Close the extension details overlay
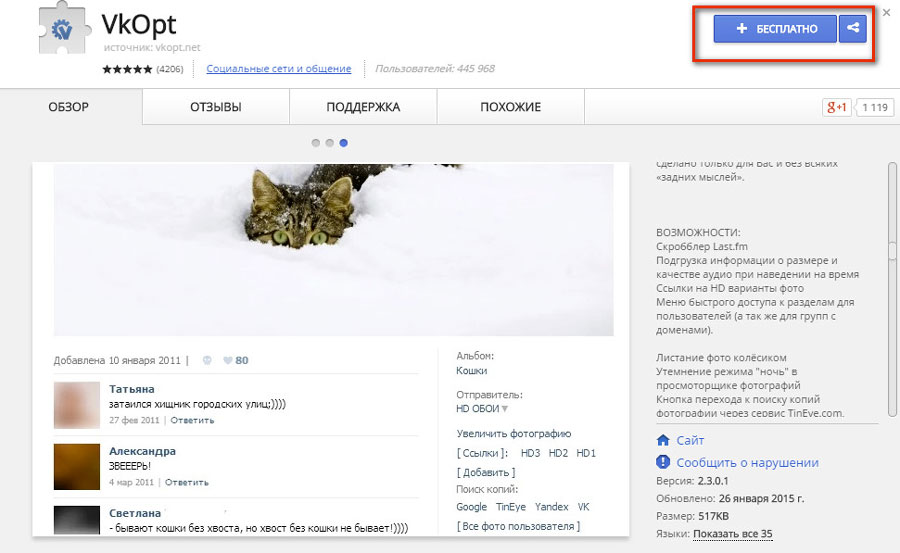The height and width of the screenshot is (553, 900). pyautogui.click(x=886, y=12)
